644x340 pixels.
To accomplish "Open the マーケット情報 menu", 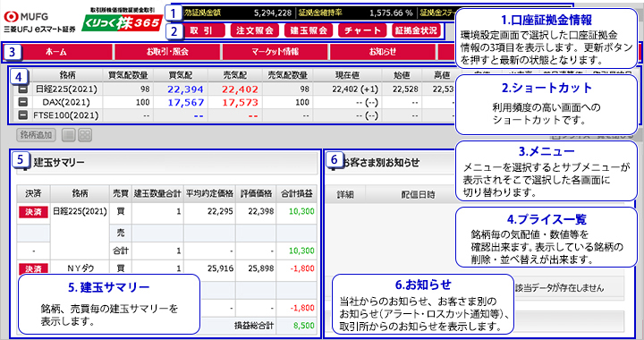I will coord(275,52).
